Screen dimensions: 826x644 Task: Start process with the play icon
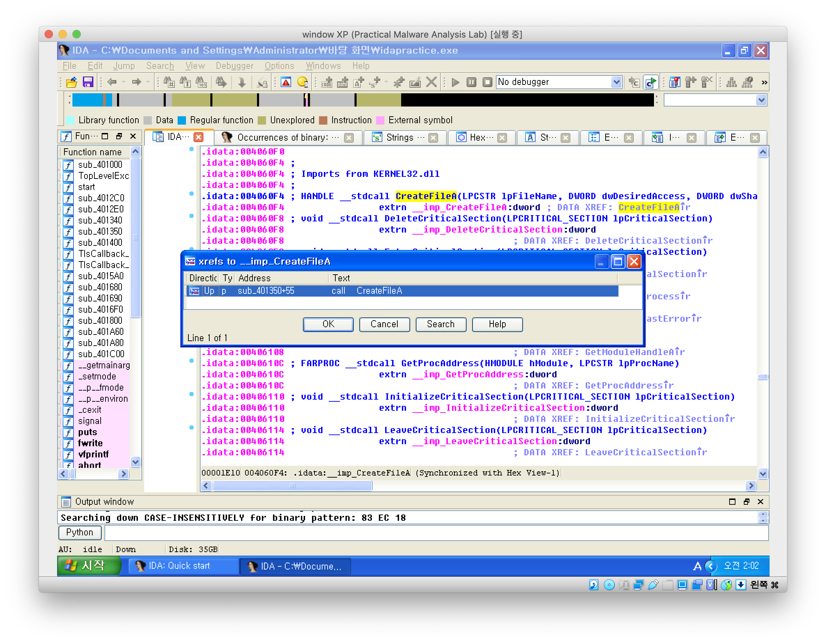tap(455, 82)
